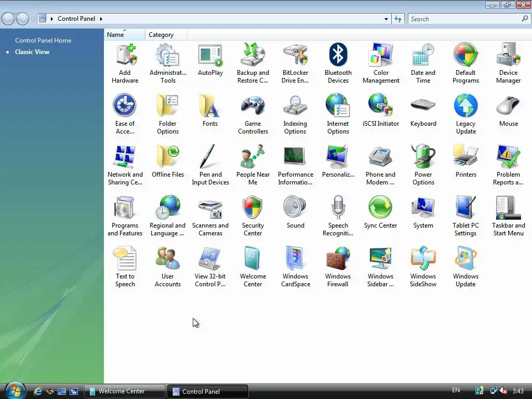Image resolution: width=532 pixels, height=399 pixels.
Task: Switch to Welcome Center taskbar window
Action: click(x=124, y=391)
